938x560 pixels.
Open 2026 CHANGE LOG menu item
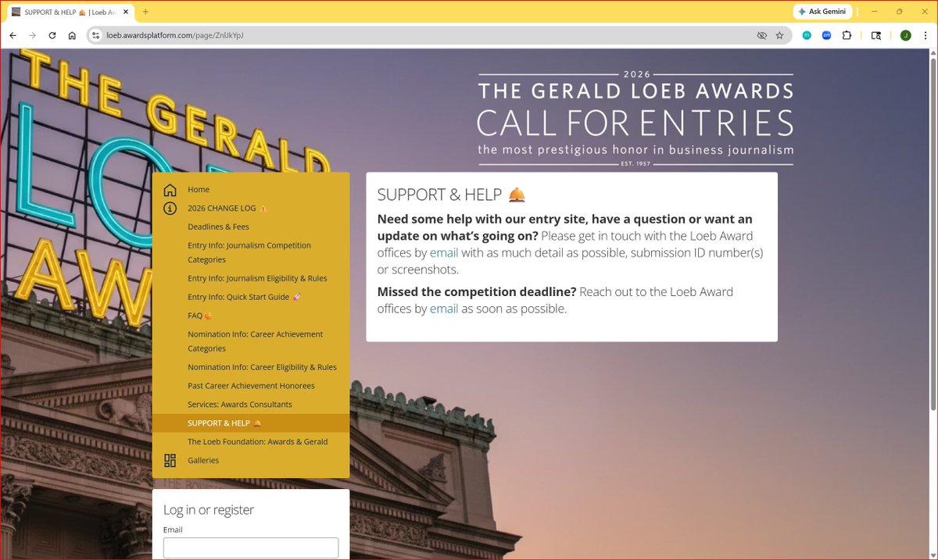click(227, 209)
